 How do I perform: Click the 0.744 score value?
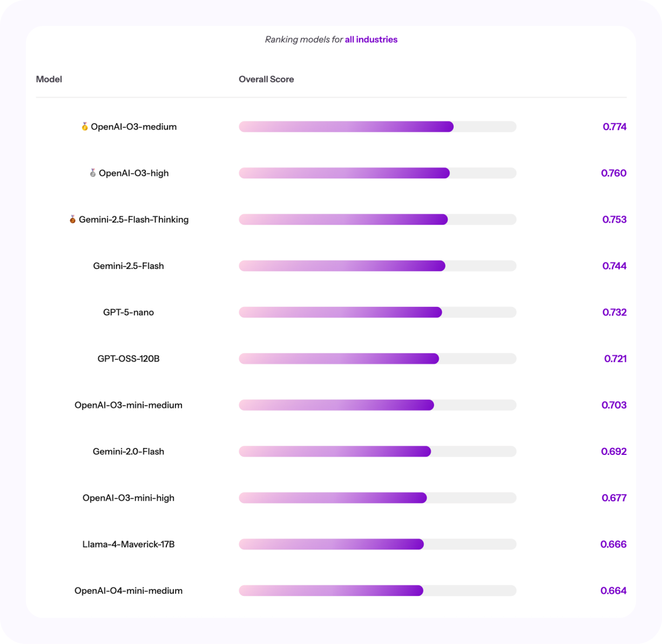614,266
